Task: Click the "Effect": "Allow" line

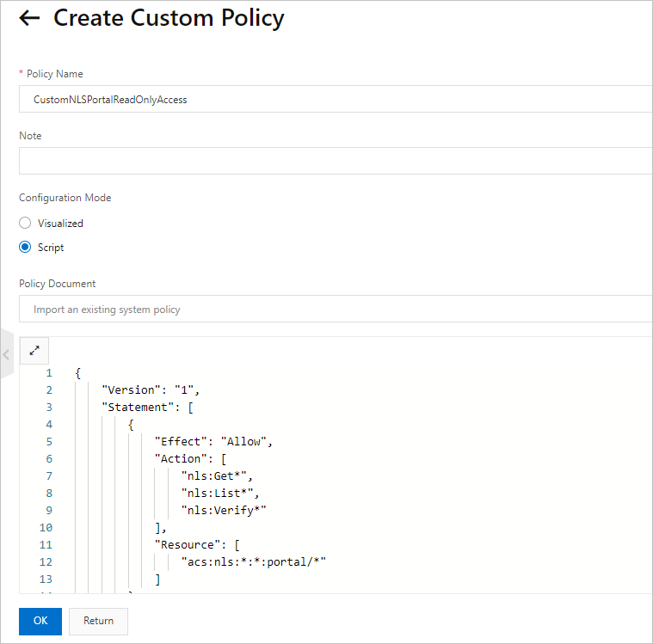Action: pos(213,442)
